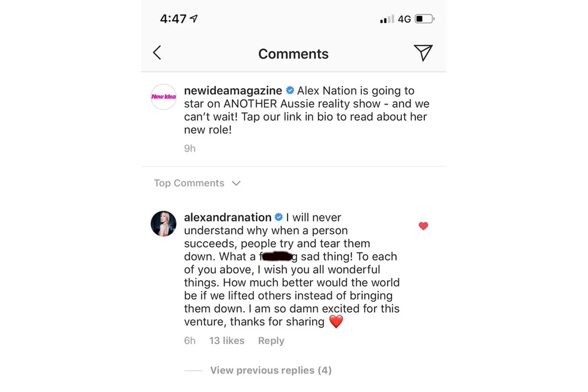Go back using the left chevron
588x392 pixels.
[x=157, y=53]
